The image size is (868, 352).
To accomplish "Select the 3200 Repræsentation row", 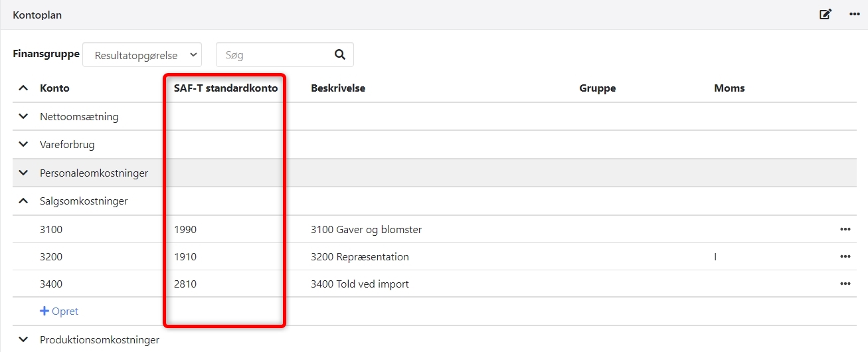I will [x=359, y=256].
